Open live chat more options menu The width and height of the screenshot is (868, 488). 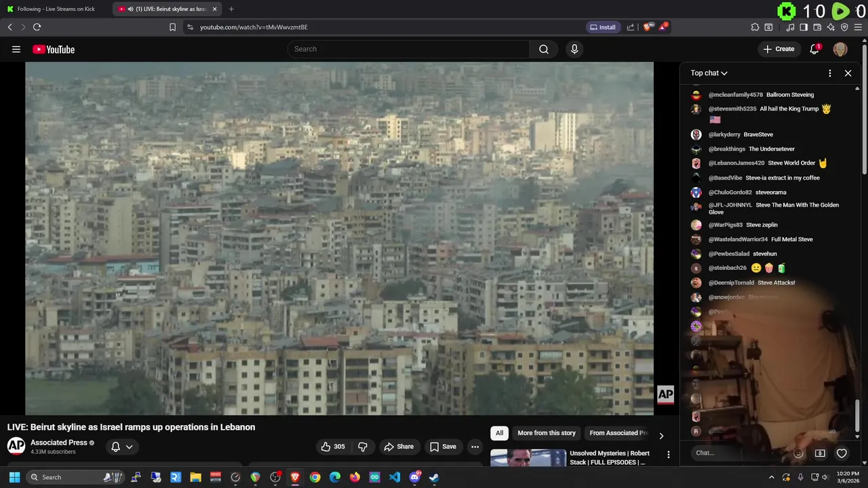[x=829, y=73]
